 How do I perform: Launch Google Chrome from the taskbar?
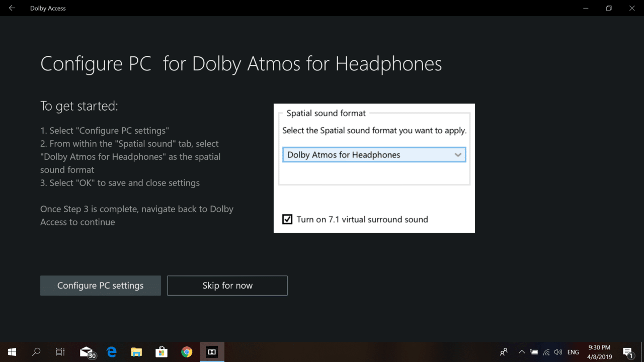click(187, 352)
